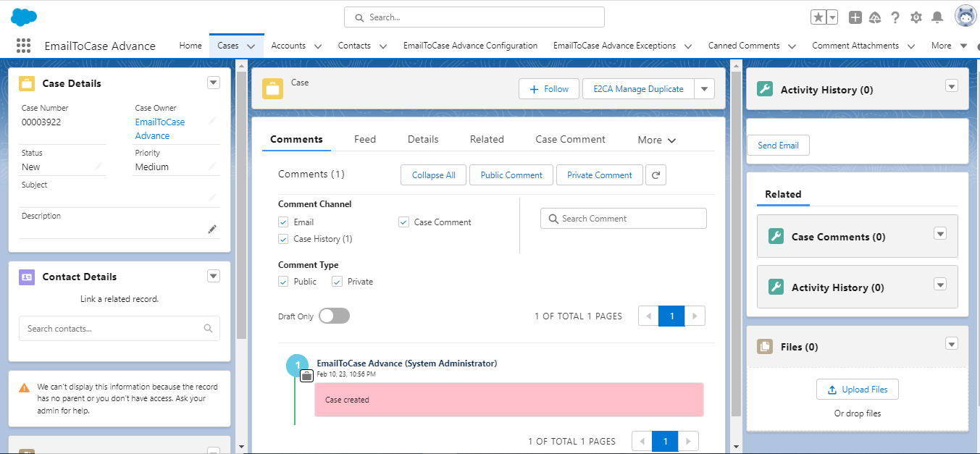Switch to the Feed tab
Image resolution: width=980 pixels, height=454 pixels.
(x=365, y=140)
